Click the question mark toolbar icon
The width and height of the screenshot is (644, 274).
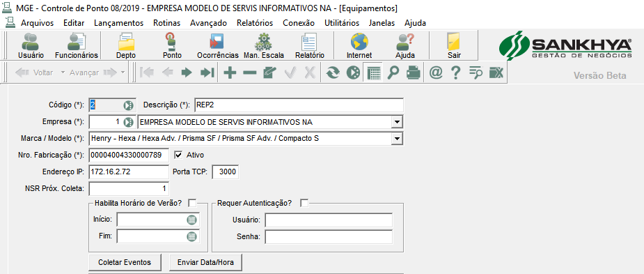[x=455, y=73]
